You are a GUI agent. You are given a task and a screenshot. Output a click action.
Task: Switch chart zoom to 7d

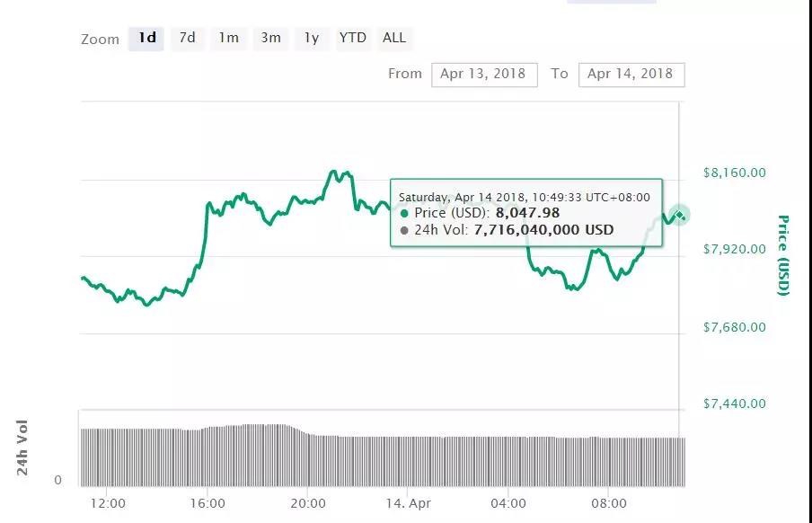187,38
